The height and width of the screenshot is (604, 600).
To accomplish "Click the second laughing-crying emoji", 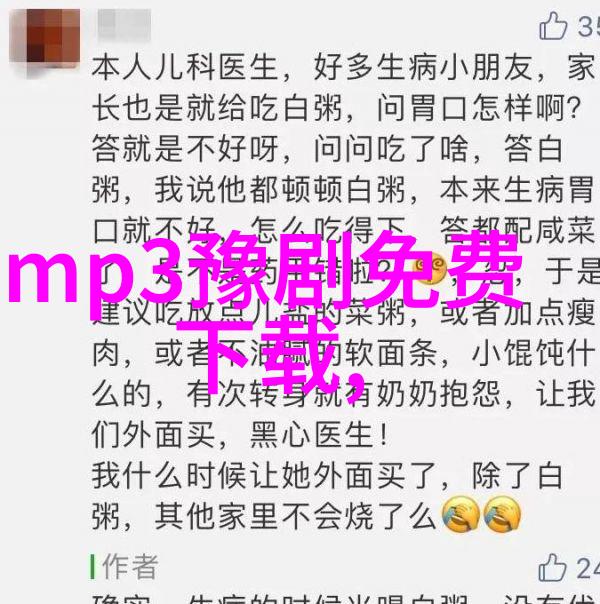I will click(502, 515).
